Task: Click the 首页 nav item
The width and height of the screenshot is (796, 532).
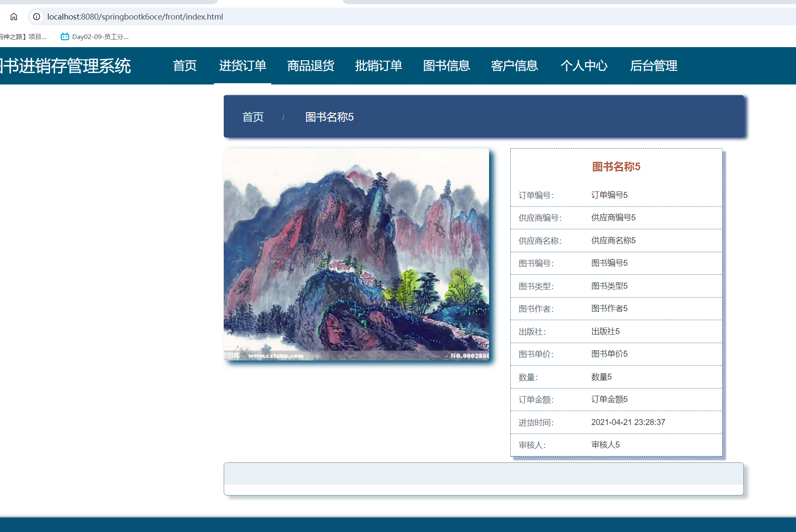Action: pos(184,66)
